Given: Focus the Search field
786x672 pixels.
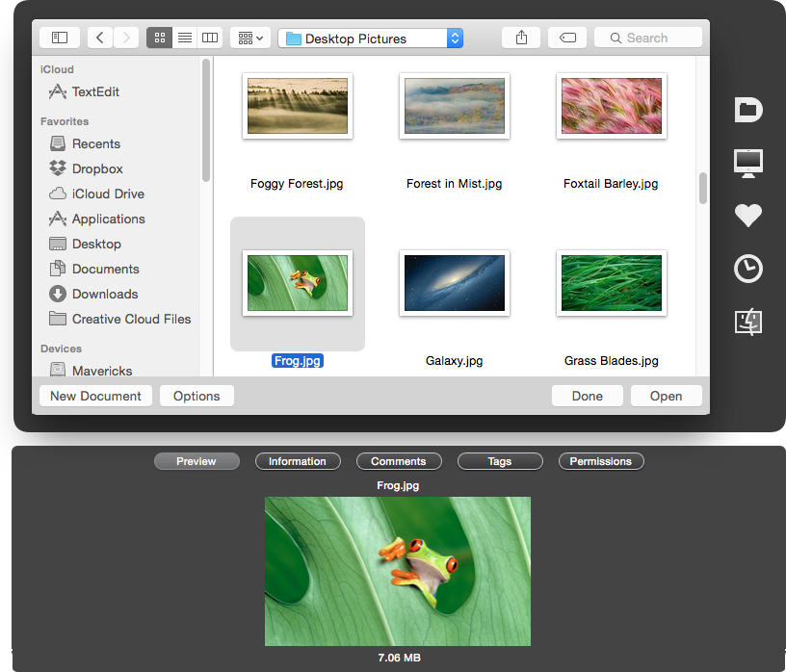Looking at the screenshot, I should [648, 38].
